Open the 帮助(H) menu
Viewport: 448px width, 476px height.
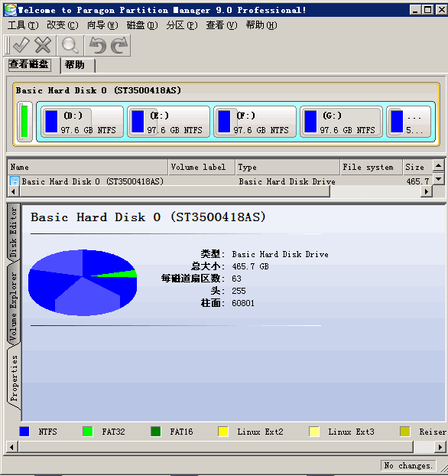click(x=261, y=25)
